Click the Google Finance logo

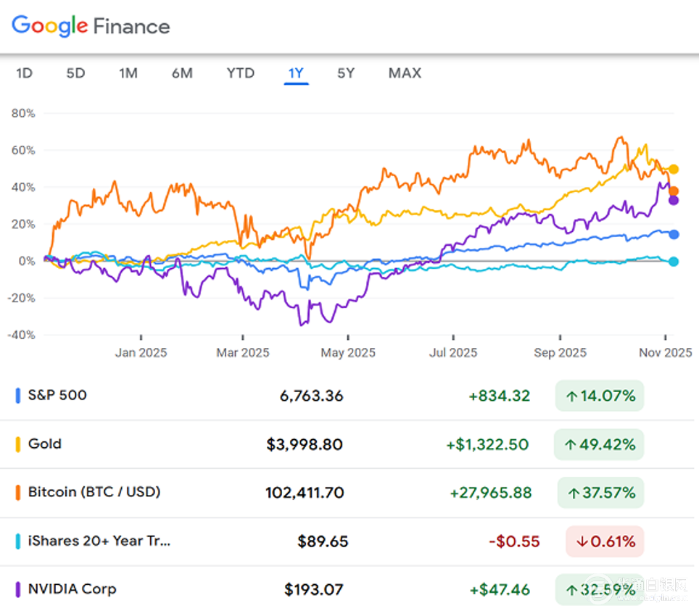(x=91, y=26)
